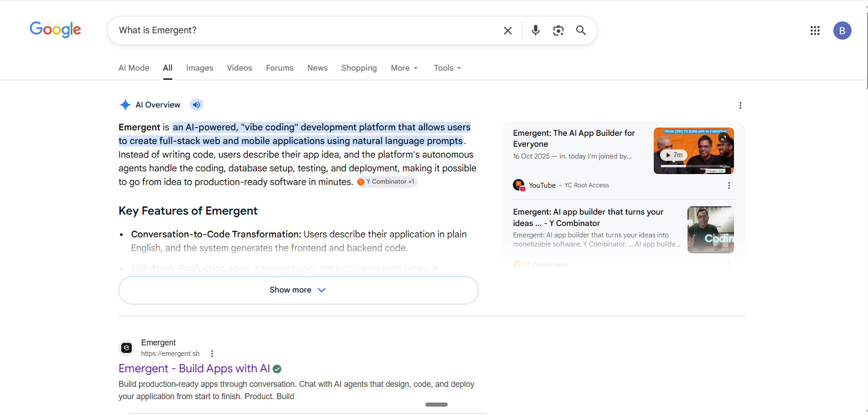
Task: Open Google apps grid
Action: [815, 31]
